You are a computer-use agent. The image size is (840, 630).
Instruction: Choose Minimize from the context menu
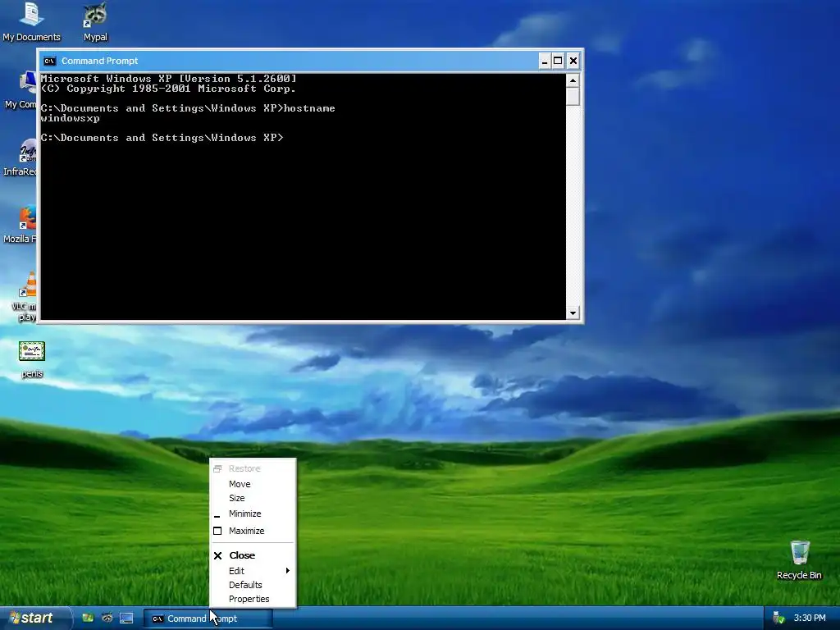tap(253, 514)
